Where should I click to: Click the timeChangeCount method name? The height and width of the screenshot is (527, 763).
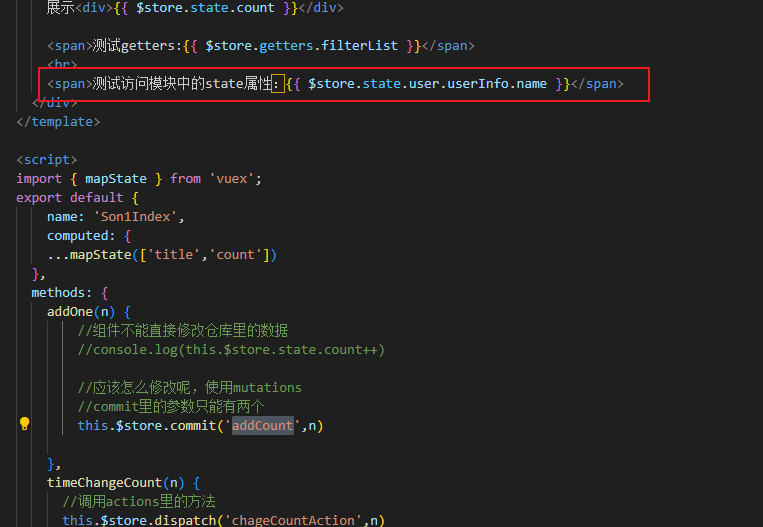pos(104,483)
